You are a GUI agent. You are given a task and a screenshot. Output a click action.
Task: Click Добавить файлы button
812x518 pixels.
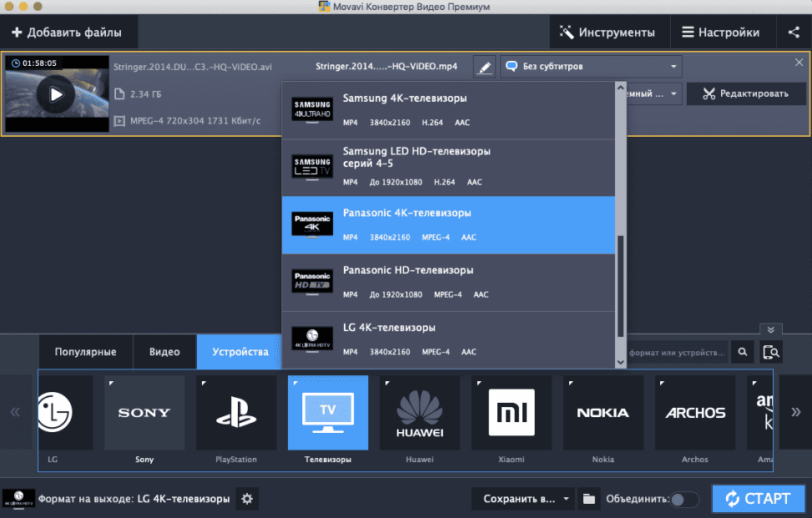67,33
